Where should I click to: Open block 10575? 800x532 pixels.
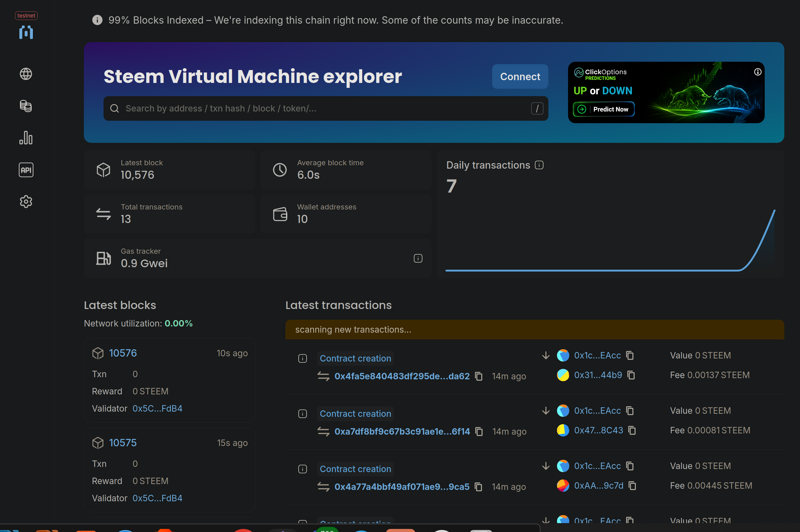[123, 442]
